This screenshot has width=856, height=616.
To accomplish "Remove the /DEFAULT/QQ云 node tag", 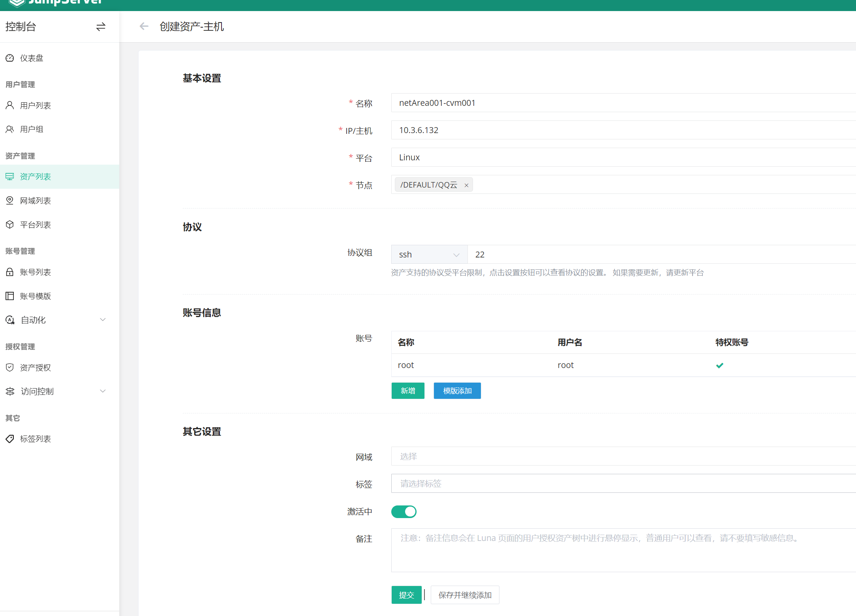I will (x=466, y=185).
